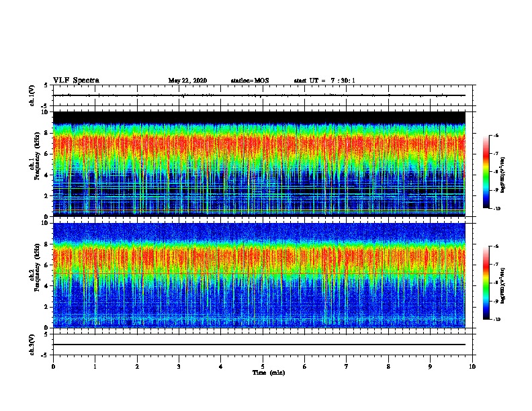Click the "-6" label on ch.1 colorbar
Image resolution: width=532 pixels, height=411 pixels.
pyautogui.click(x=496, y=135)
